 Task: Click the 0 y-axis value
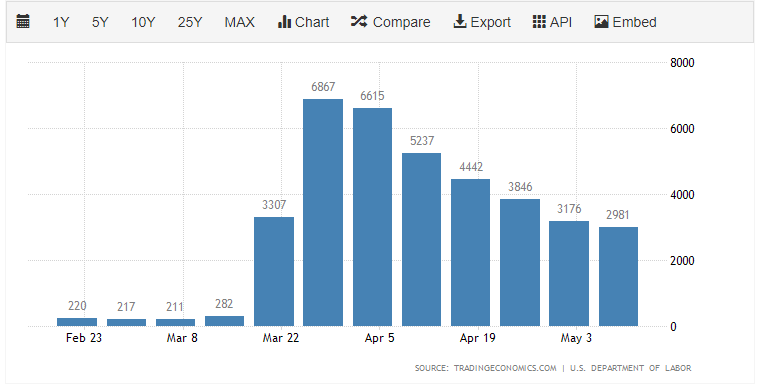(x=673, y=327)
